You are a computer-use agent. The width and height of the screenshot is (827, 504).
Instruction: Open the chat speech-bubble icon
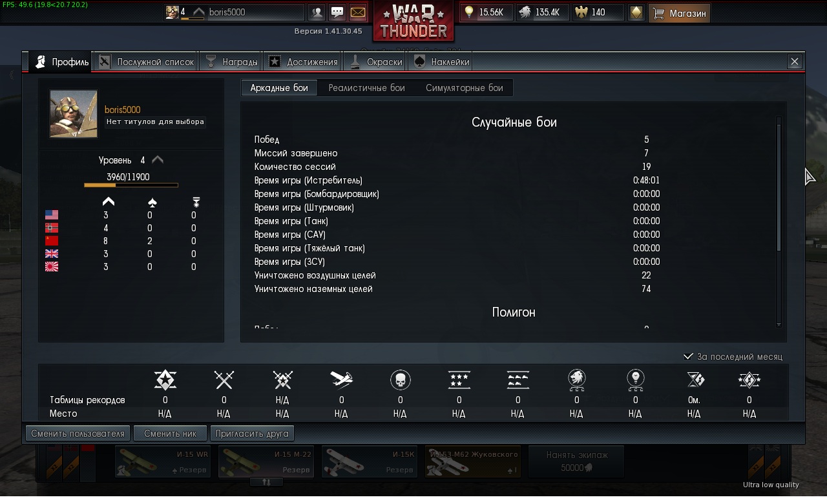coord(337,12)
